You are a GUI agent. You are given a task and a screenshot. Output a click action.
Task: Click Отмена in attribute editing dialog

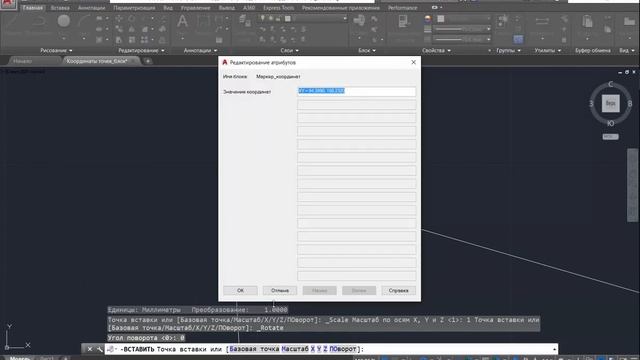[x=280, y=290]
